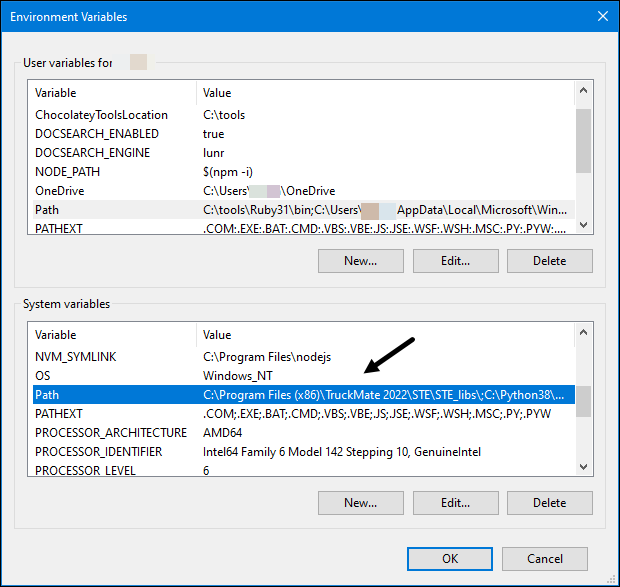Confirm with the OK button
Screen dimensions: 620x587
(450, 558)
